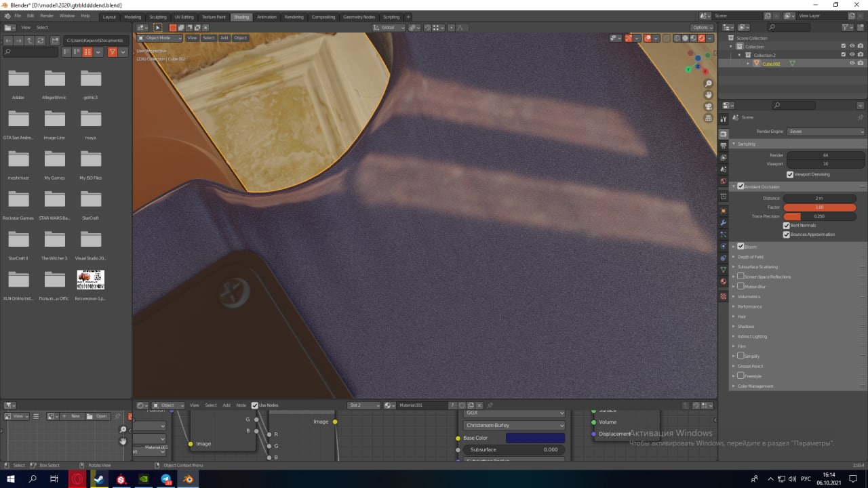Switch to the UV Editing workspace tab
868x488 pixels.
[x=184, y=16]
